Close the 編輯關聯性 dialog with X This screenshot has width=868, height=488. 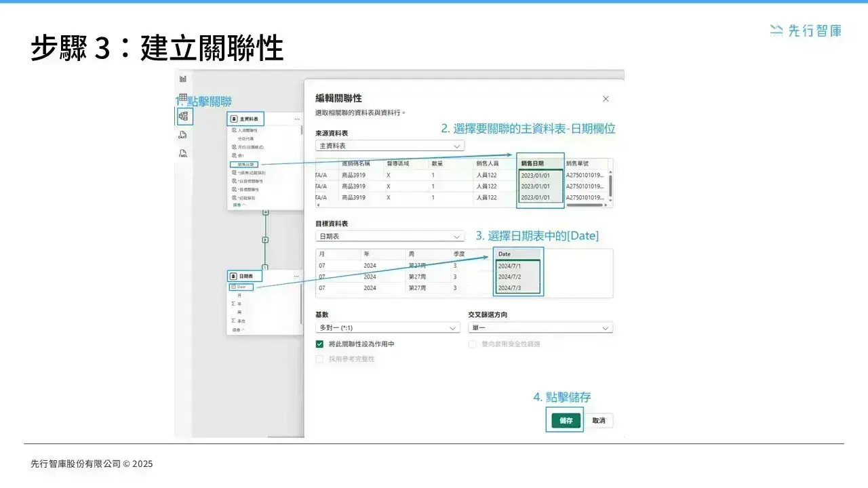point(606,99)
